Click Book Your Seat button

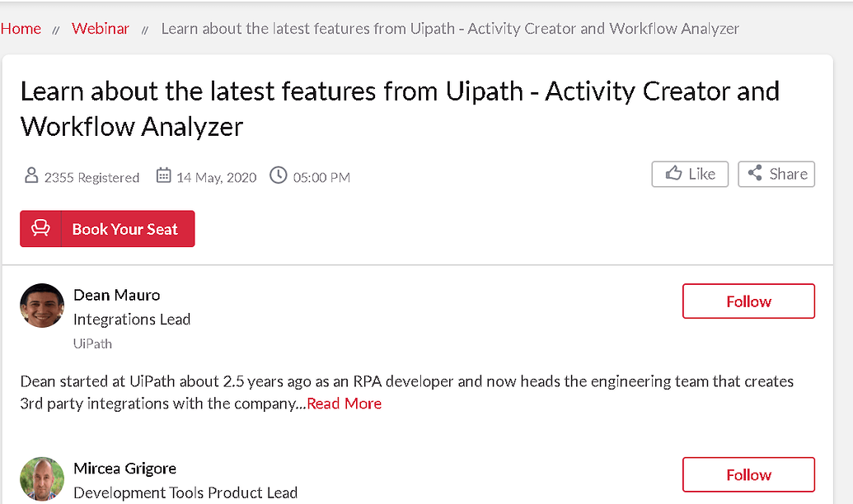[107, 229]
